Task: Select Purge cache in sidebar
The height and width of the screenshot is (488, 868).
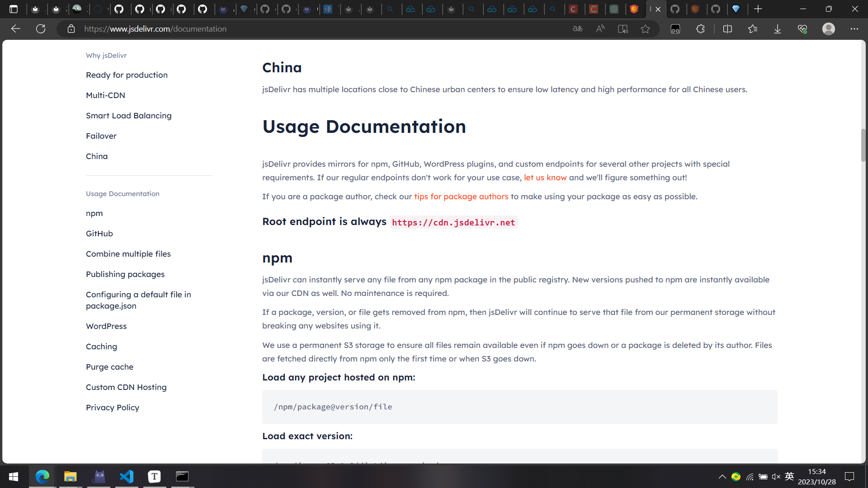Action: pos(109,367)
